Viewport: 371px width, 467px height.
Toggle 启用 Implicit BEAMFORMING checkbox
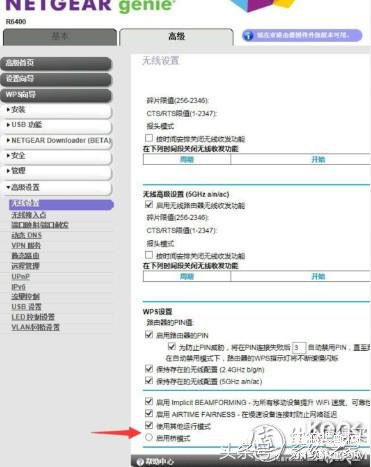tap(149, 402)
